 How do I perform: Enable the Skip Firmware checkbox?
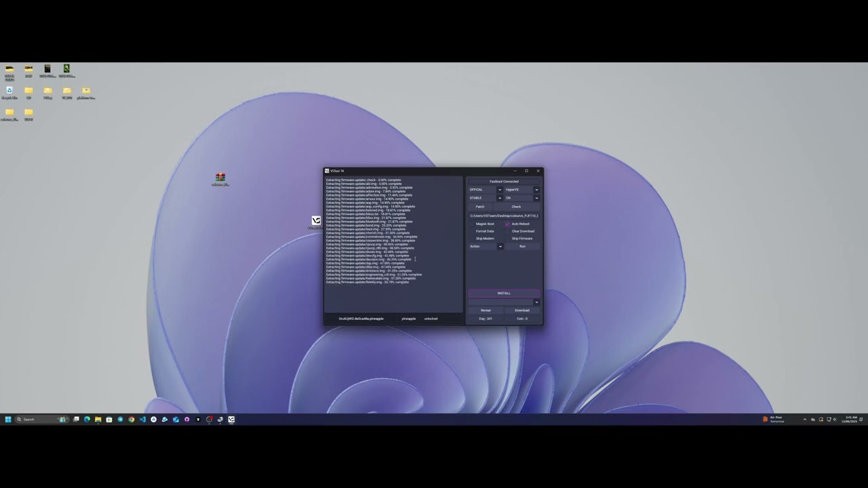(x=508, y=239)
